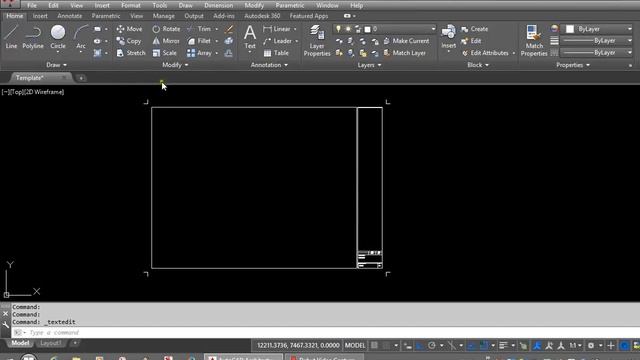640x360 pixels.
Task: Add a Linear dimension
Action: point(277,29)
